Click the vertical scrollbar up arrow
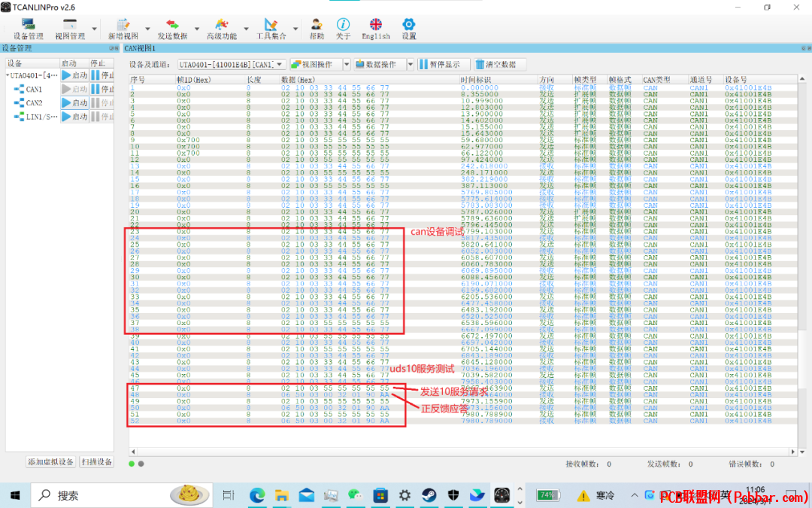Image resolution: width=812 pixels, height=508 pixels. [x=802, y=79]
